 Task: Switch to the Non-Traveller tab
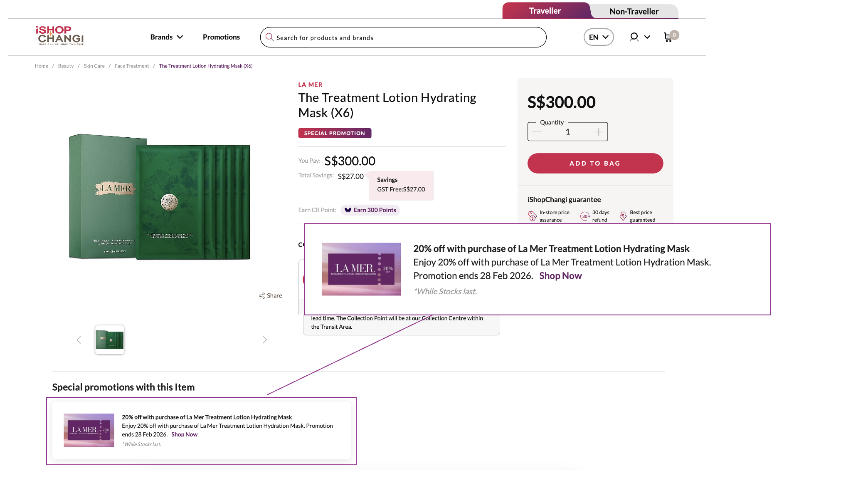[x=634, y=12]
